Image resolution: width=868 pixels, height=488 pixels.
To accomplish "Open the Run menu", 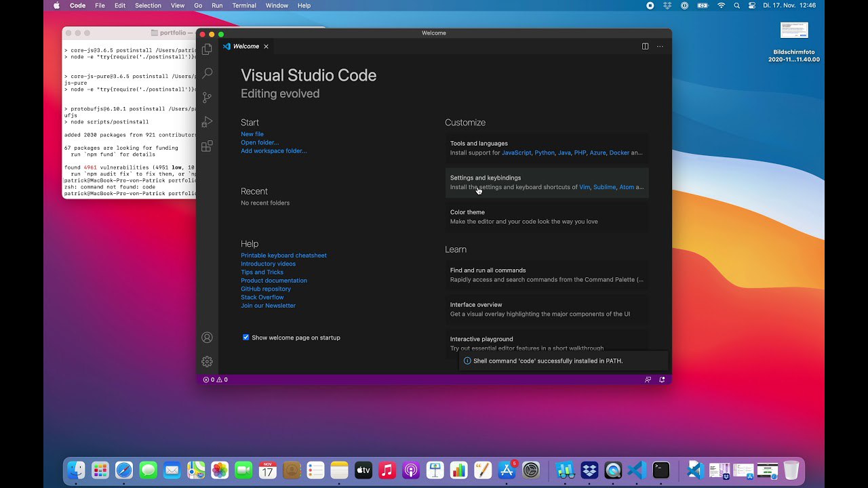I will [217, 5].
